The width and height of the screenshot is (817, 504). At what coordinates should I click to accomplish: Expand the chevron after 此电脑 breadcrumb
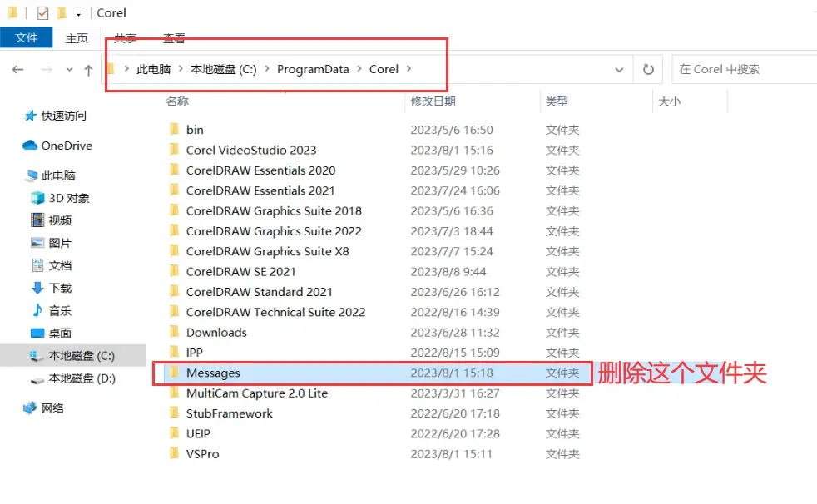(181, 69)
